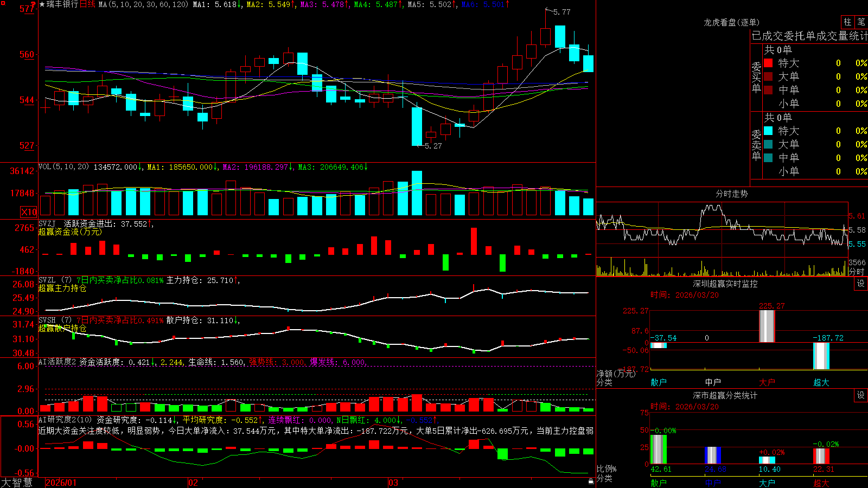Click the dark red 大单 buy-order swatch

pyautogui.click(x=768, y=76)
